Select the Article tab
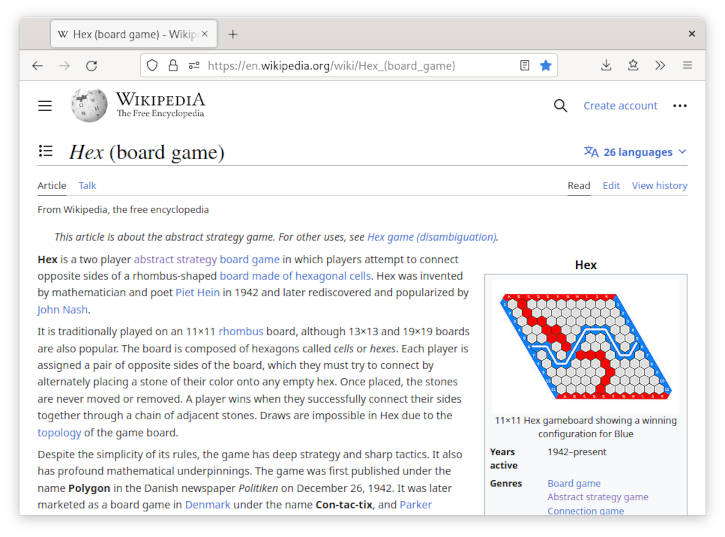This screenshot has height=537, width=725. pos(52,185)
